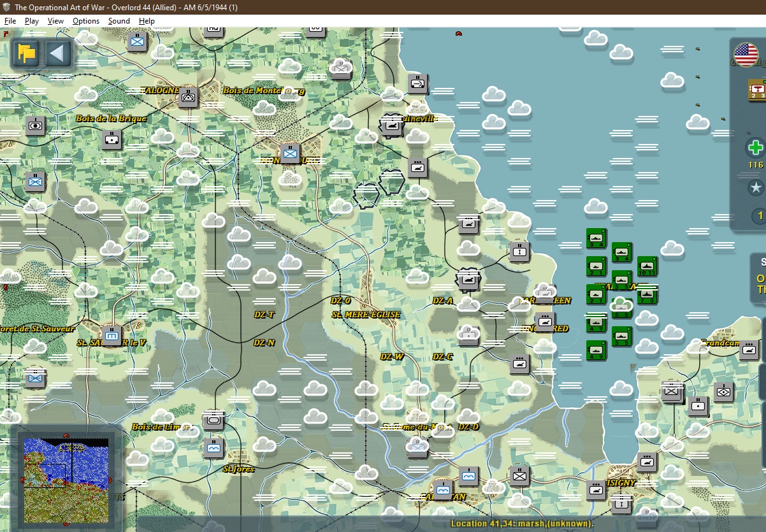The height and width of the screenshot is (532, 766).
Task: Select the entrenched artillery unit at Quineville
Action: coord(392,126)
